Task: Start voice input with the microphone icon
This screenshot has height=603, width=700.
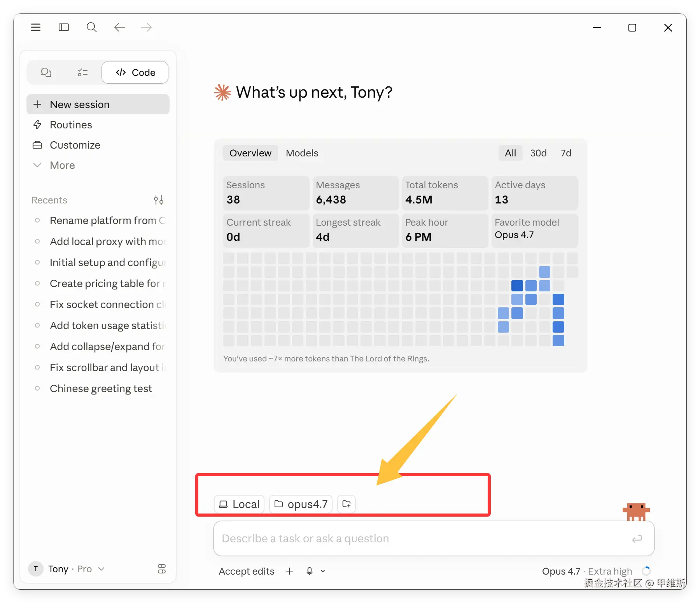Action: click(x=310, y=571)
